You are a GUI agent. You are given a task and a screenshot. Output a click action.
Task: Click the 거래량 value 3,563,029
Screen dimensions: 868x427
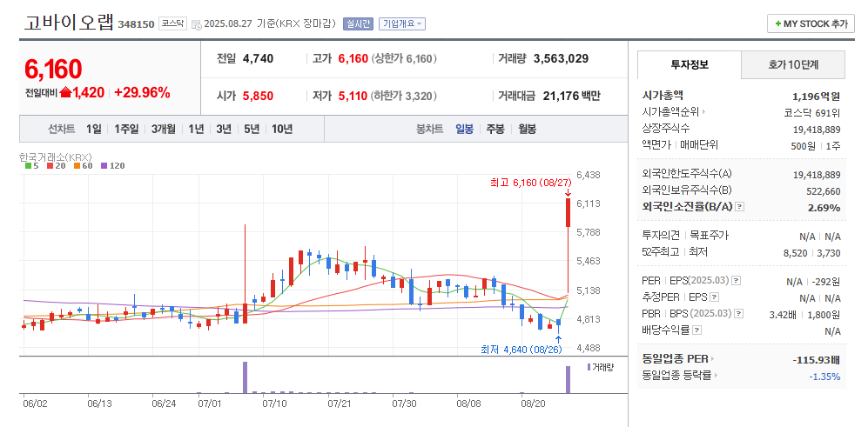click(561, 58)
